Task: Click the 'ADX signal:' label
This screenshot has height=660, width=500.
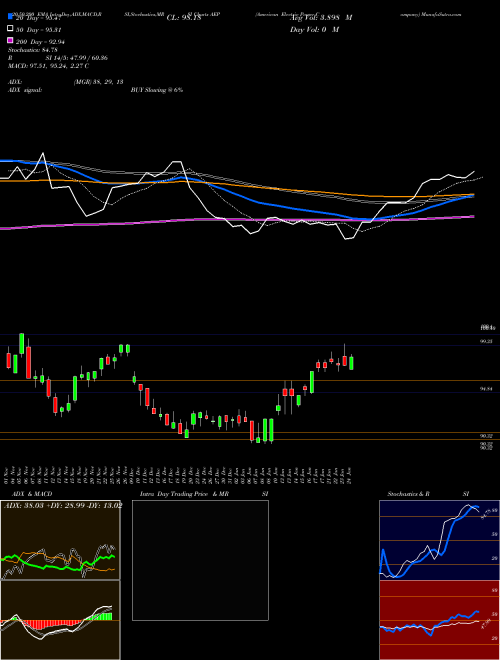Action: 25,90
